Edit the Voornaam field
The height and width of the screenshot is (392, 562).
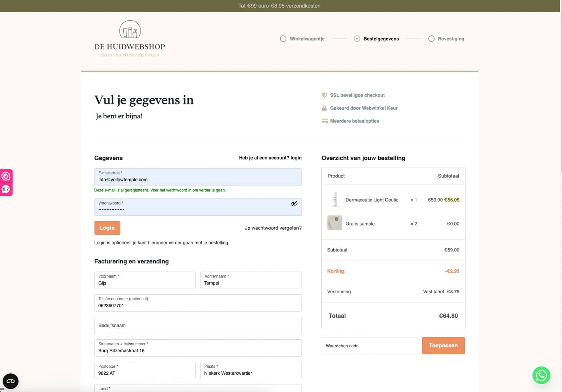(145, 280)
